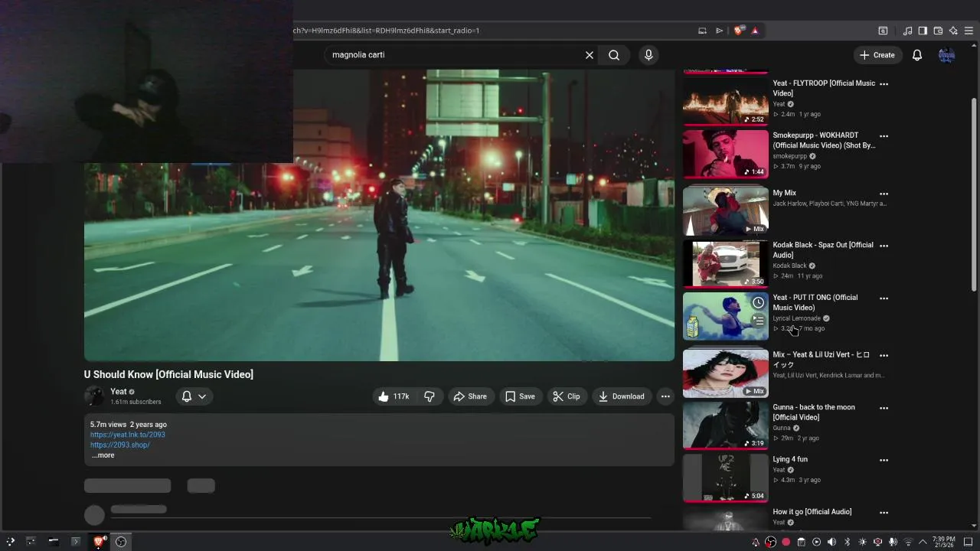Open options for Gunna - back to the moon

coord(884,409)
